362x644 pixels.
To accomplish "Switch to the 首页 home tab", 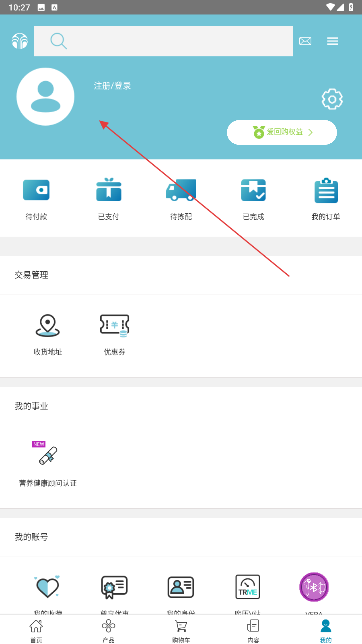I will click(x=36, y=631).
